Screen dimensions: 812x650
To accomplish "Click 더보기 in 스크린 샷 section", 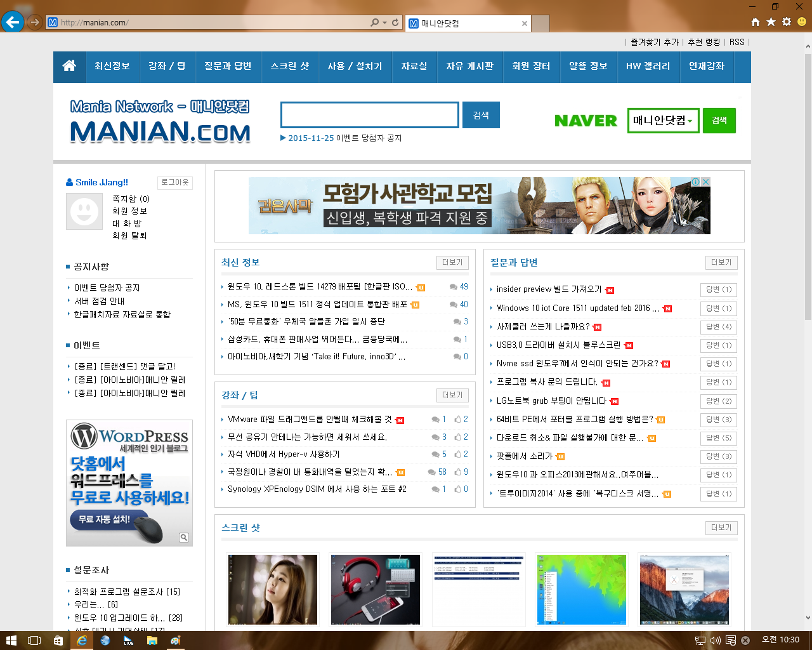I will [721, 527].
